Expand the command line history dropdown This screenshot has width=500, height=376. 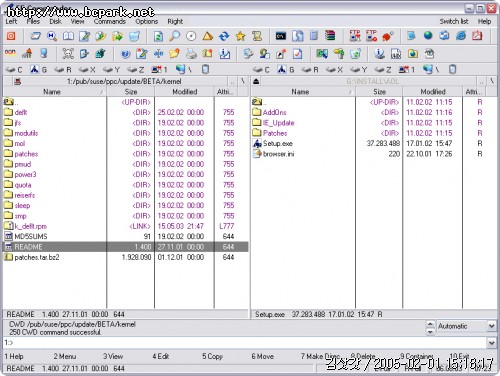tap(491, 342)
